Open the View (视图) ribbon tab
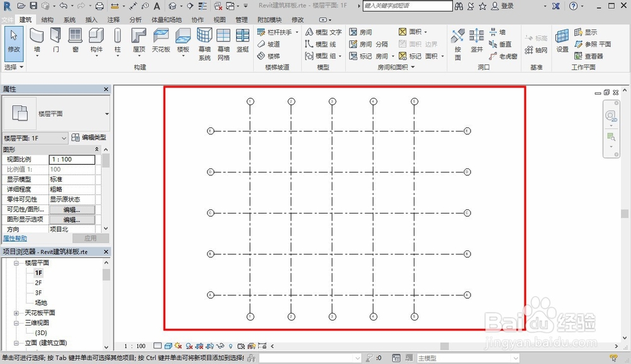The height and width of the screenshot is (364, 631). pos(220,20)
